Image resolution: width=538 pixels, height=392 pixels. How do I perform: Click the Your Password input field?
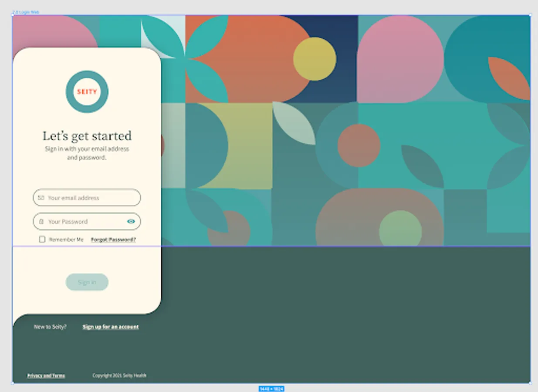tap(87, 221)
